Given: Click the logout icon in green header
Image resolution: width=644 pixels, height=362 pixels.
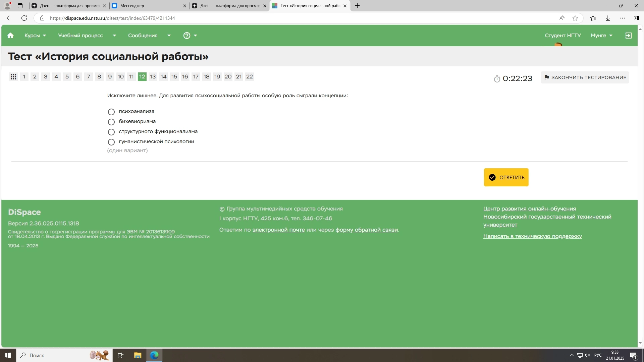Looking at the screenshot, I should click(x=629, y=36).
